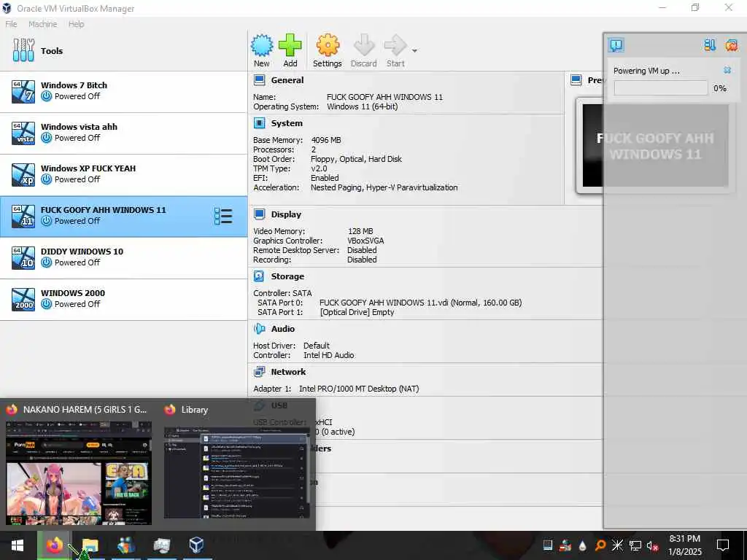Click the green Add machine icon
747x560 pixels.
click(x=290, y=46)
